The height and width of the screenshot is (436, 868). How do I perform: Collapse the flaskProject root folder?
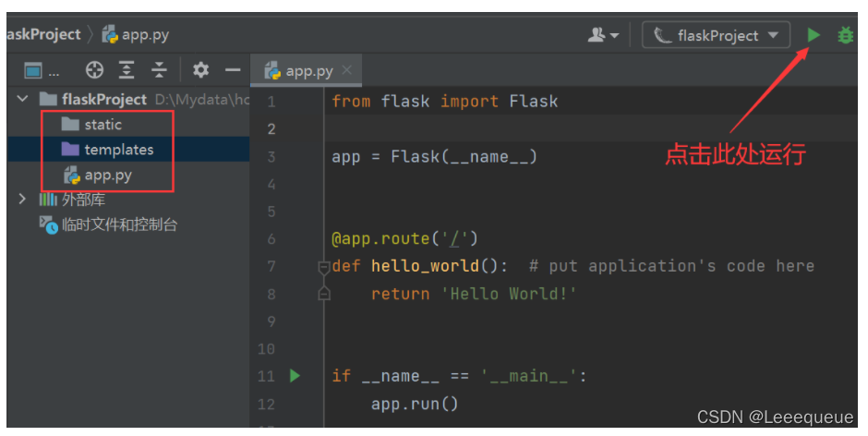coord(22,99)
